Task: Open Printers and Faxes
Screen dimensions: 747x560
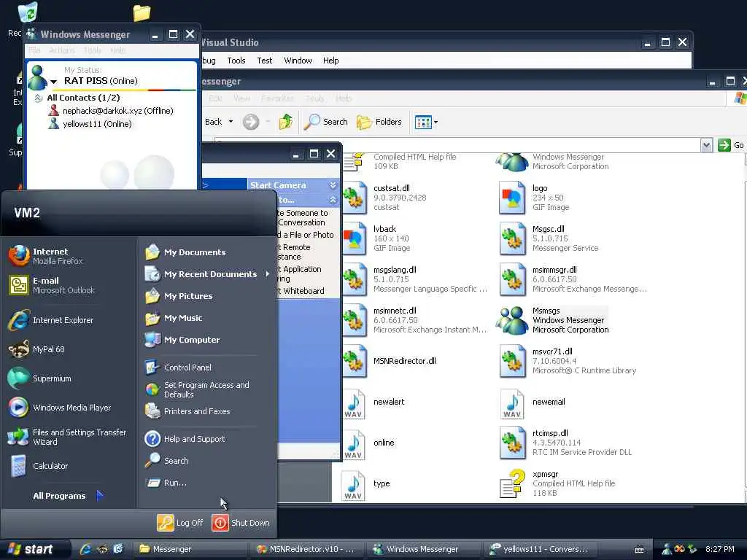Action: [187, 411]
